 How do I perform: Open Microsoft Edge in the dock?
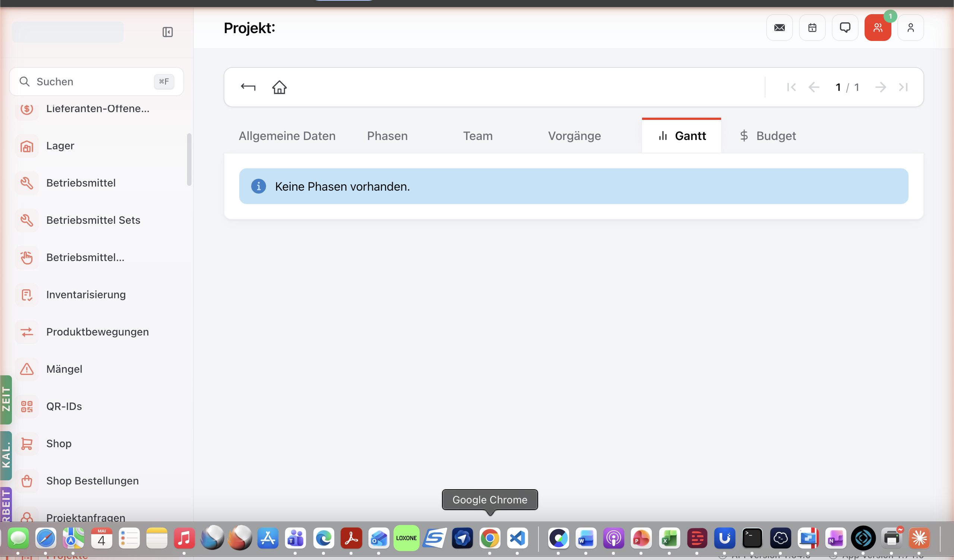[x=324, y=538]
